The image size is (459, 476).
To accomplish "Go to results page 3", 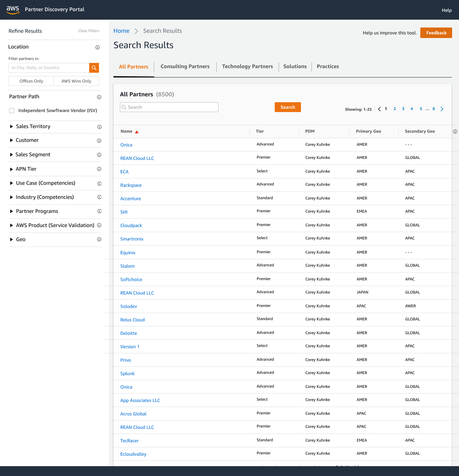I will point(403,109).
